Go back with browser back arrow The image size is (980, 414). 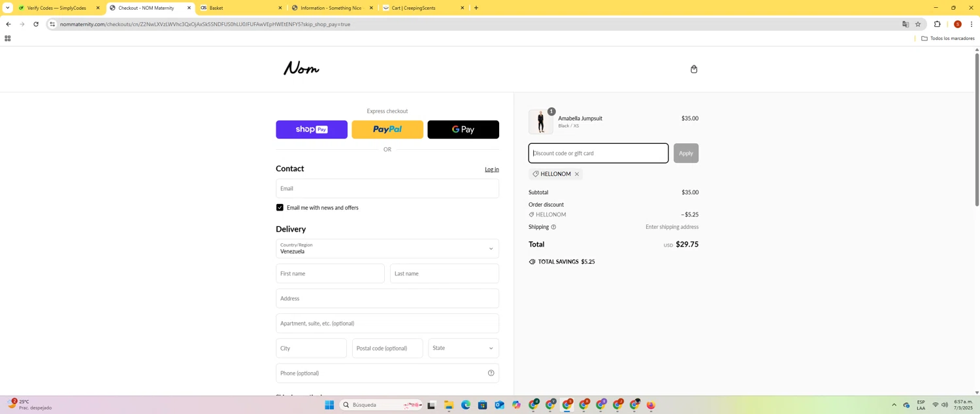tap(8, 24)
